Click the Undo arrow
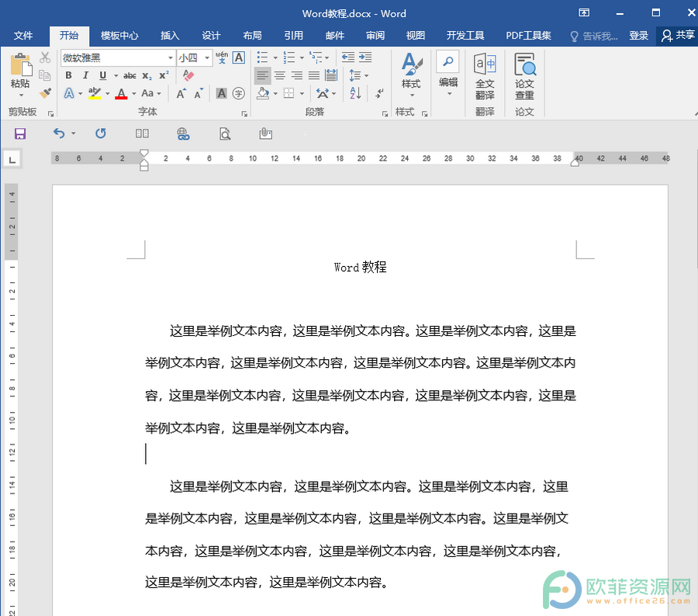The width and height of the screenshot is (698, 616). pyautogui.click(x=59, y=133)
